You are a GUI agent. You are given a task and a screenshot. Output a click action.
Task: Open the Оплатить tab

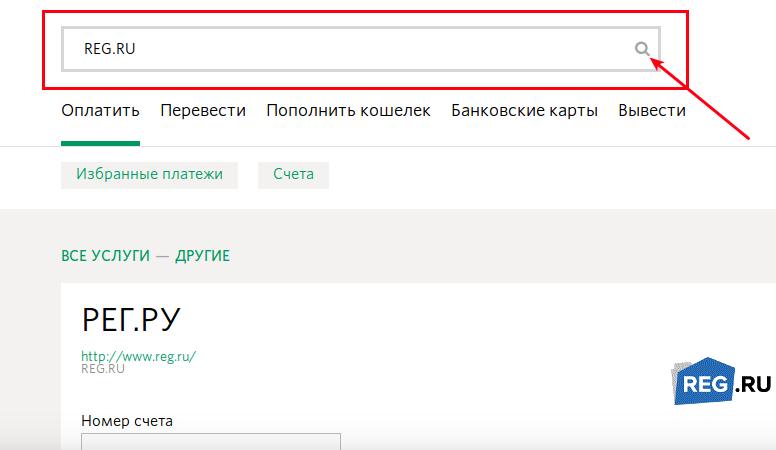click(x=100, y=110)
